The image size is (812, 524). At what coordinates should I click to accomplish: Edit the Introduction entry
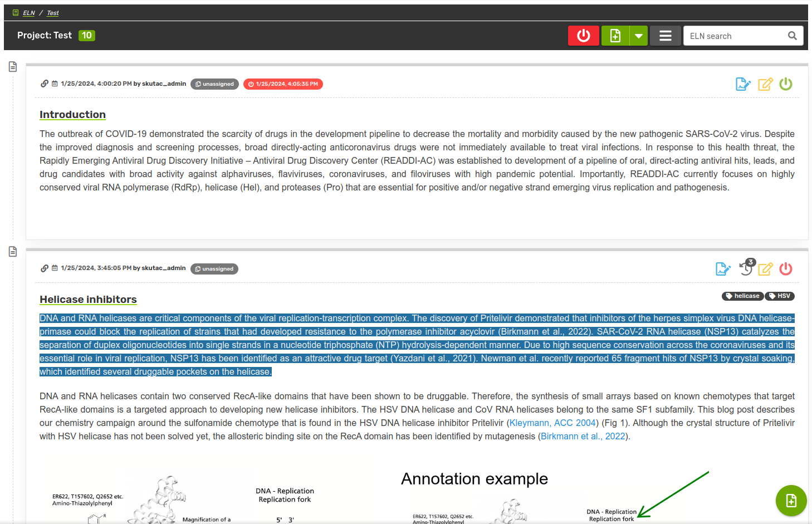[x=765, y=84]
